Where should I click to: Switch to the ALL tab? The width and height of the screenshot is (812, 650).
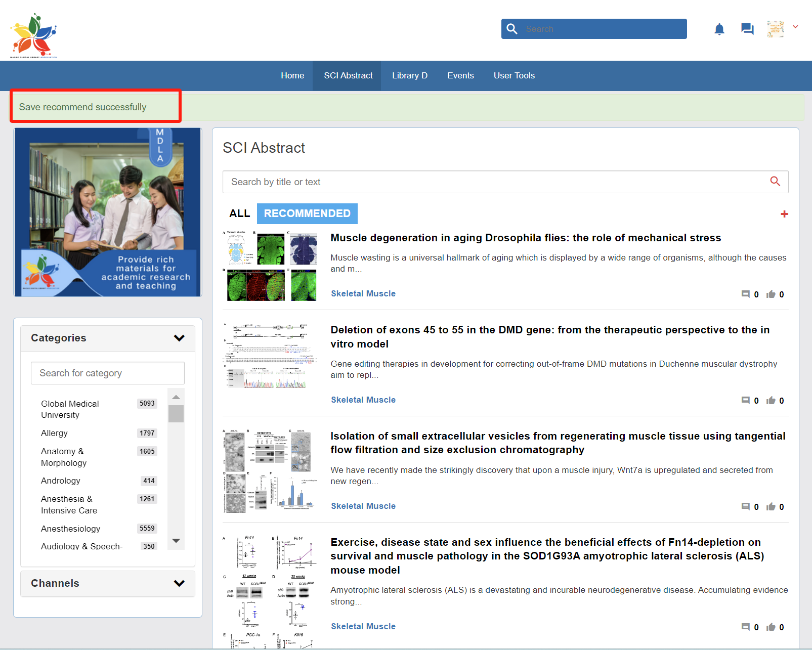pos(239,213)
